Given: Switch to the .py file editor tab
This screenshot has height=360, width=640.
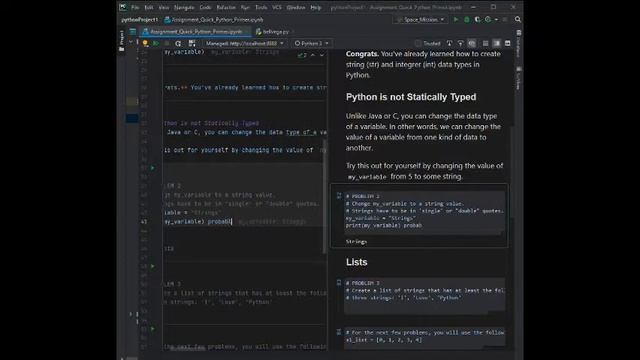Looking at the screenshot, I should 273,31.
